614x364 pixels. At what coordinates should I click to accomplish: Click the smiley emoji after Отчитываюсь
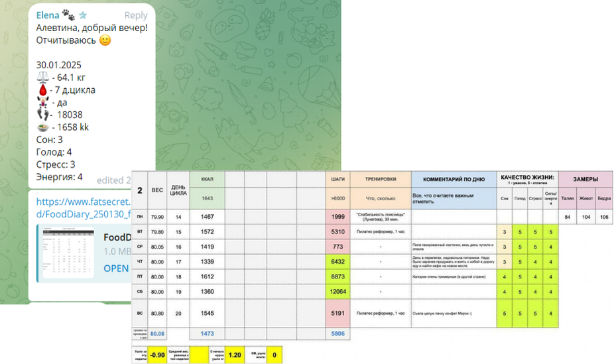point(105,40)
